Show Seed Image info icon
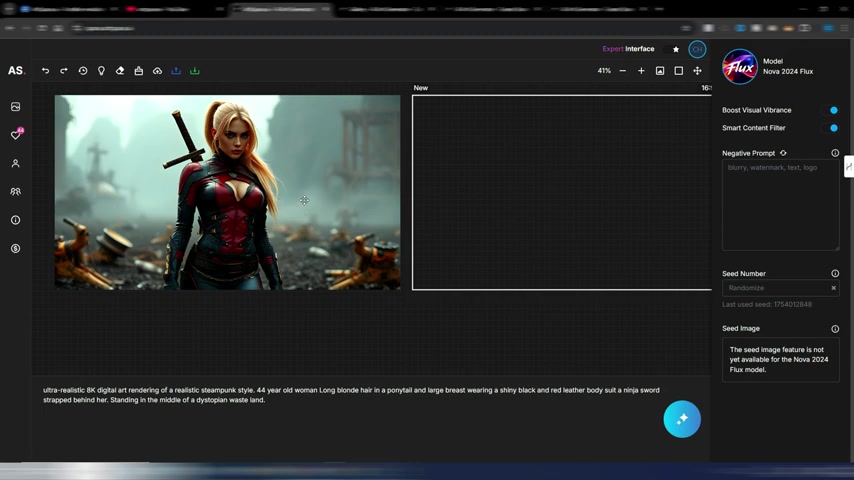 coord(835,329)
